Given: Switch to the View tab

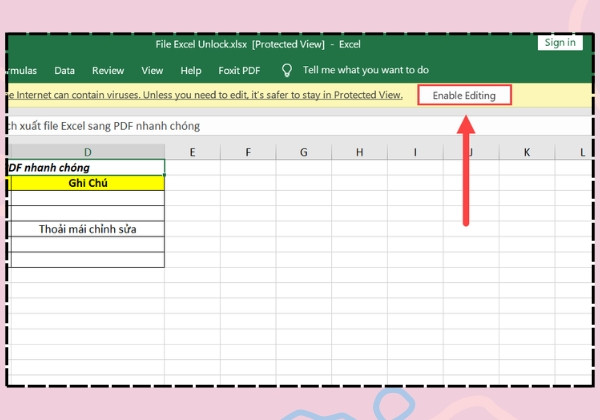Looking at the screenshot, I should pos(152,70).
